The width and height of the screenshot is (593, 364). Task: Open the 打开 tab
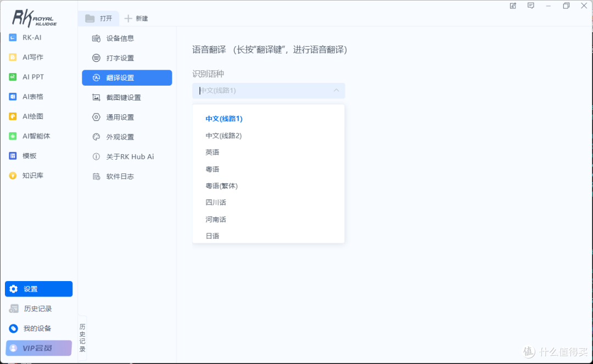point(99,18)
